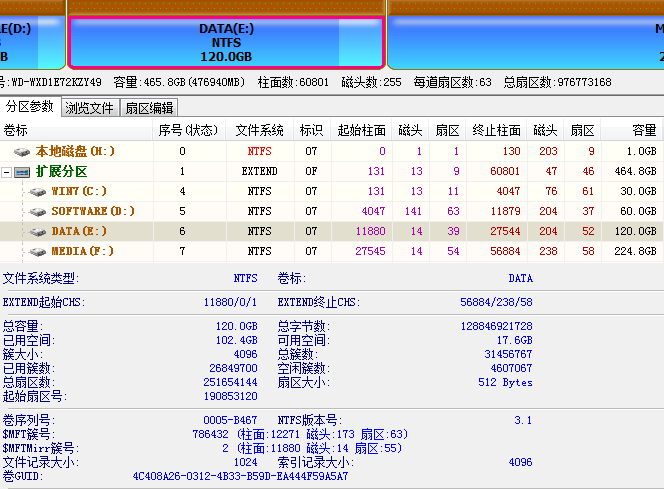Viewport: 664px width, 489px height.
Task: Click the drive icon next to SOFTWARE(D:)
Action: tap(38, 212)
